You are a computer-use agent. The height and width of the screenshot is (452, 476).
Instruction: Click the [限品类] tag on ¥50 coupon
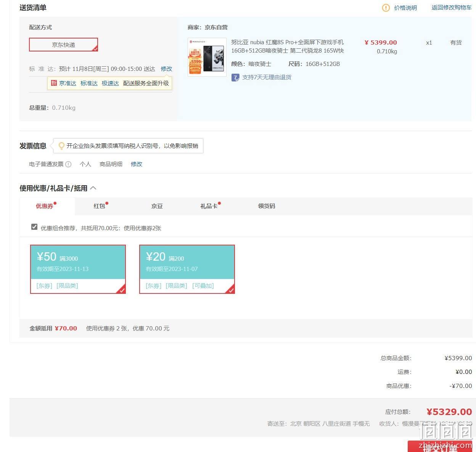tap(67, 286)
